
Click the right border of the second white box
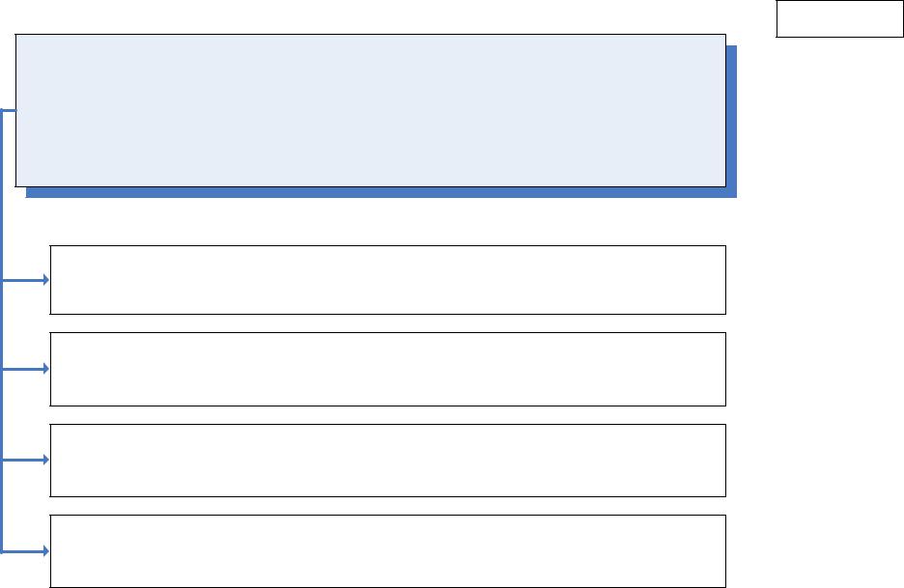[726, 369]
